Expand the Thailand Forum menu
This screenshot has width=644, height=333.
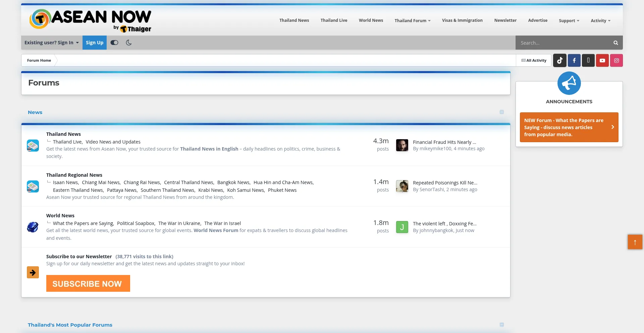(413, 20)
